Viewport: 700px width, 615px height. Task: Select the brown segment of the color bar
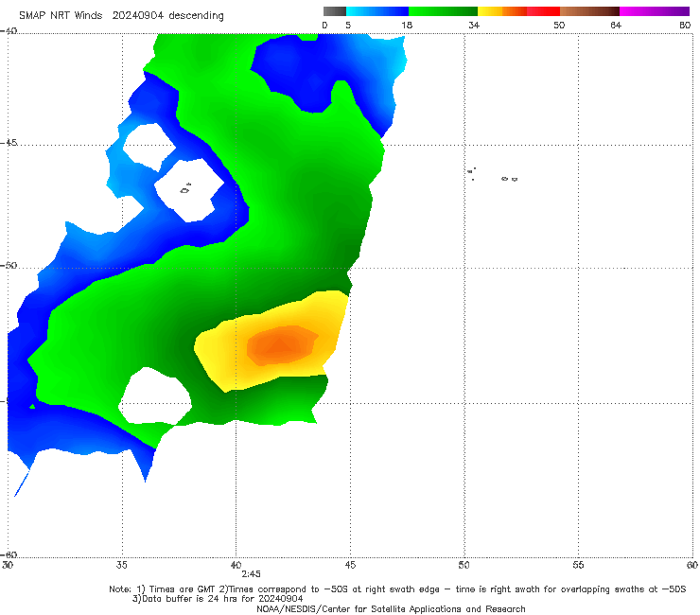pos(589,11)
